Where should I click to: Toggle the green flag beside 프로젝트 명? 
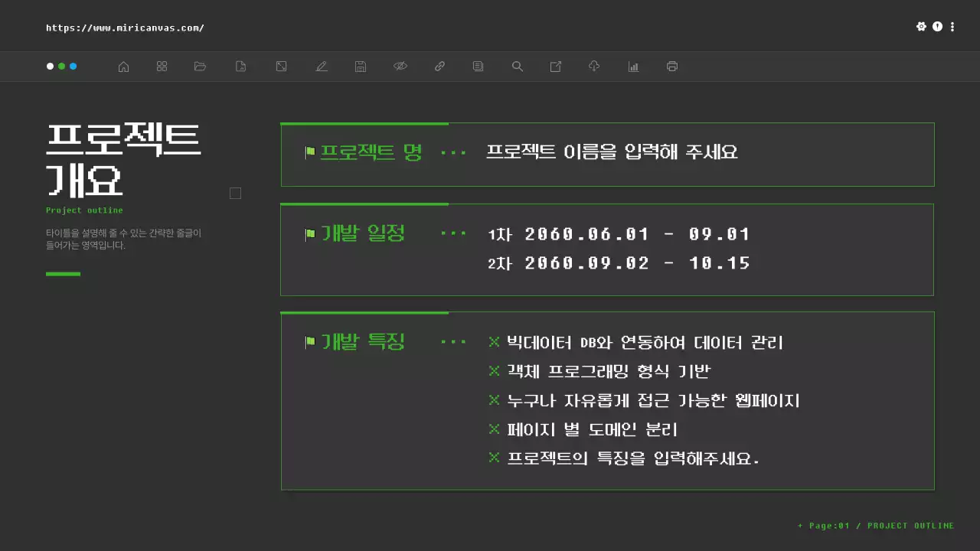coord(309,152)
